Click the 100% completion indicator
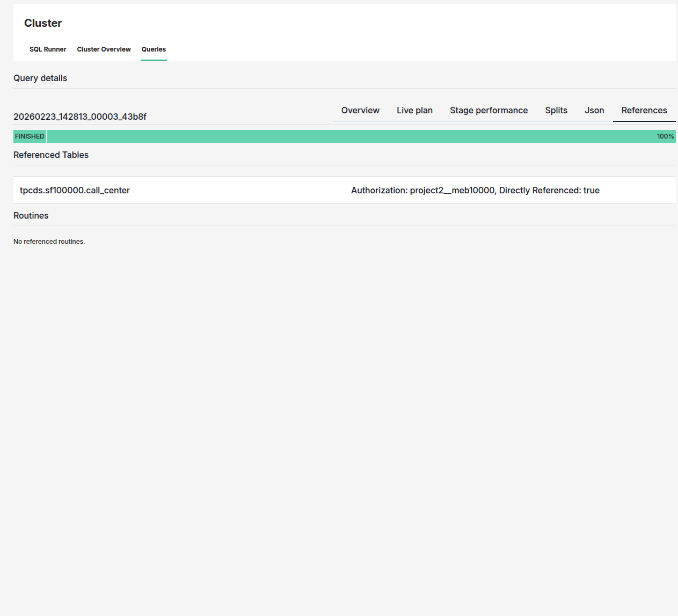The height and width of the screenshot is (616, 678). pos(665,136)
